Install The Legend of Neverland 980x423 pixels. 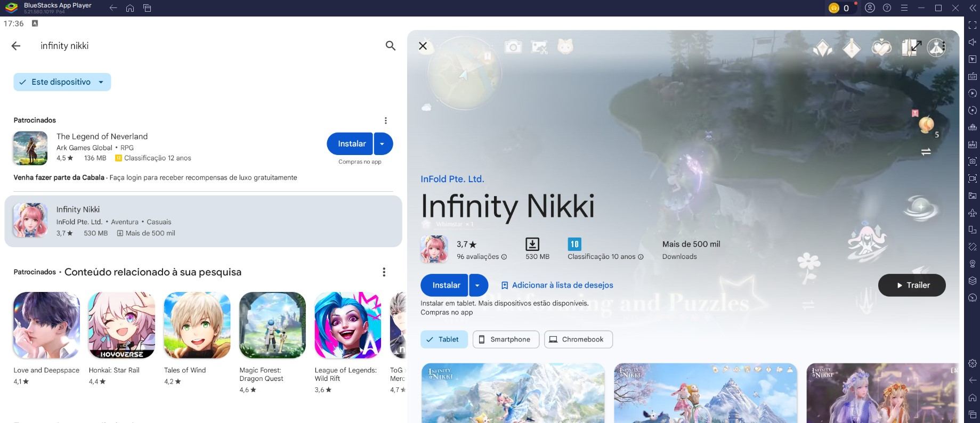351,144
